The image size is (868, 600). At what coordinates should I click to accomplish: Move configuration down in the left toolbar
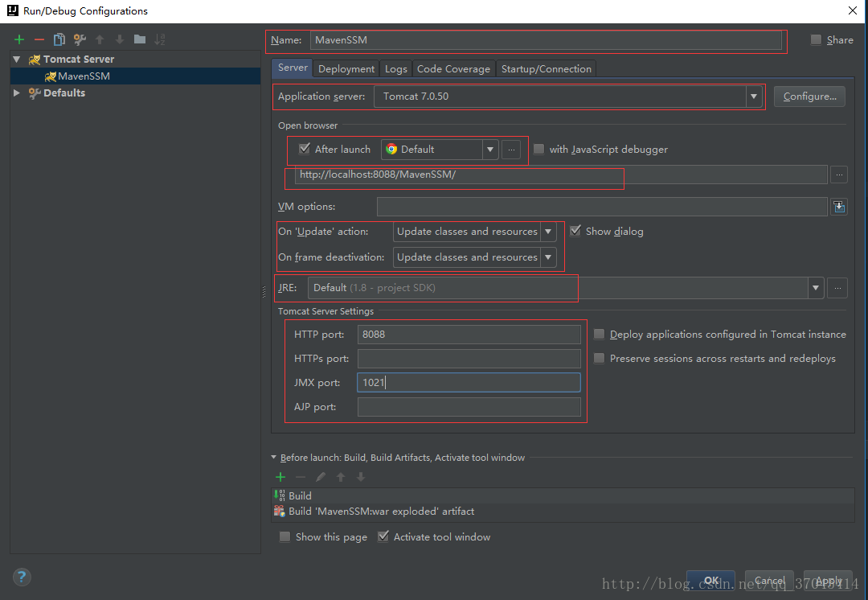pyautogui.click(x=120, y=39)
